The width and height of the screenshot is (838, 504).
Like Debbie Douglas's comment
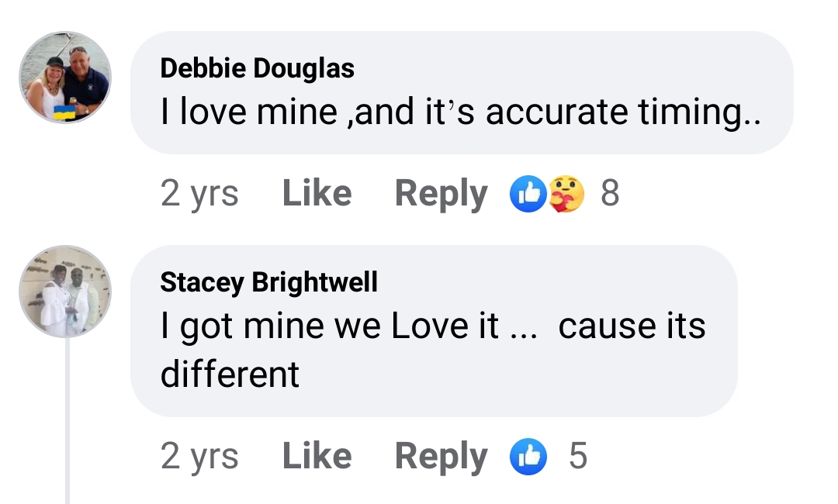click(317, 194)
